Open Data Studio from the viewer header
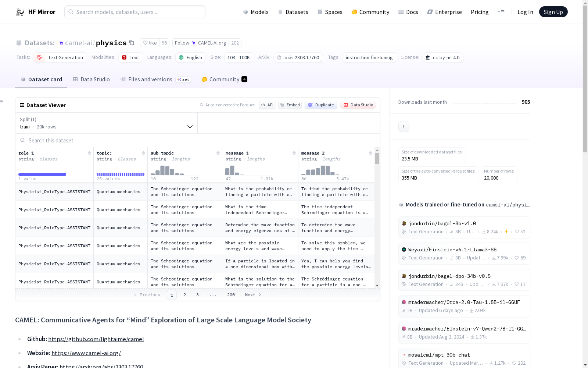The image size is (588, 368). 358,105
